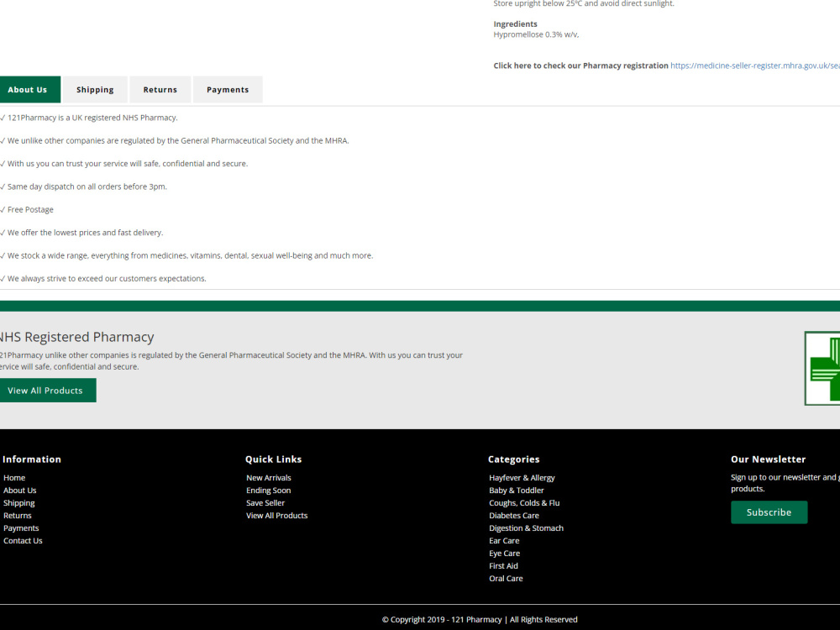Browse Ear Care category
Viewport: 840px width, 630px height.
click(504, 540)
